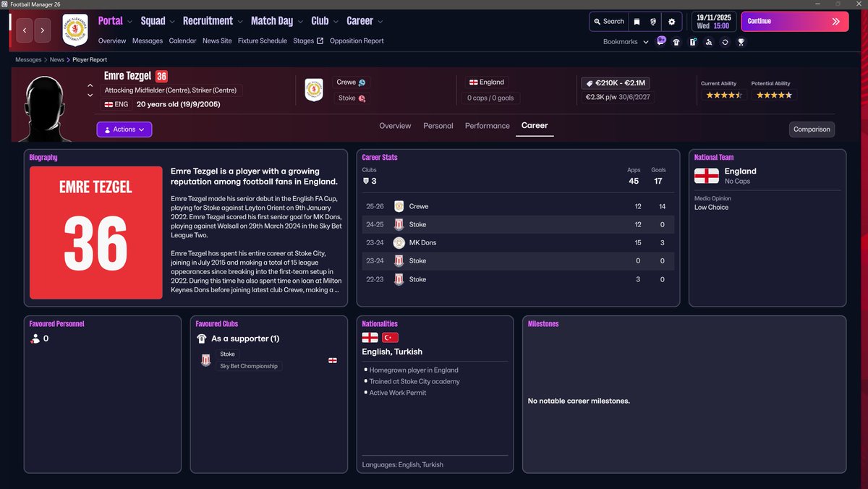868x489 pixels.
Task: Select the next player down arrow
Action: (x=90, y=95)
